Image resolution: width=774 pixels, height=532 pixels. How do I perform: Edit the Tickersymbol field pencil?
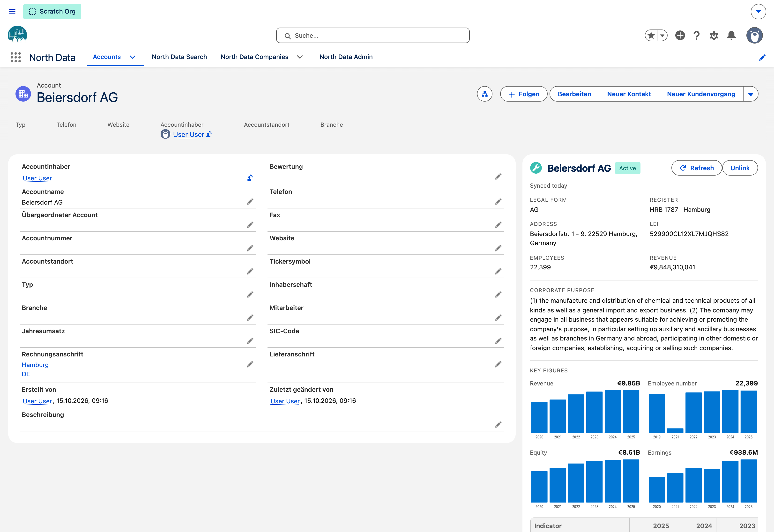pos(498,271)
